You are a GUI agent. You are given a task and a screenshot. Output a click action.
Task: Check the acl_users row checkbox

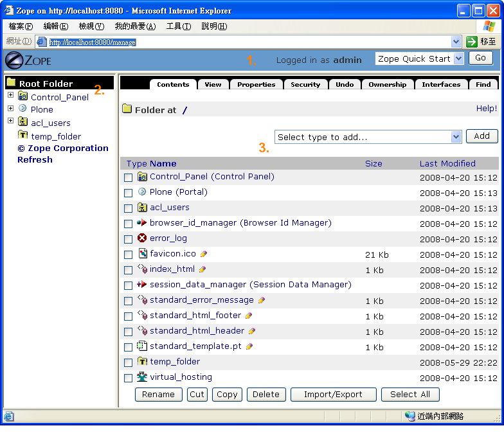[x=129, y=208]
